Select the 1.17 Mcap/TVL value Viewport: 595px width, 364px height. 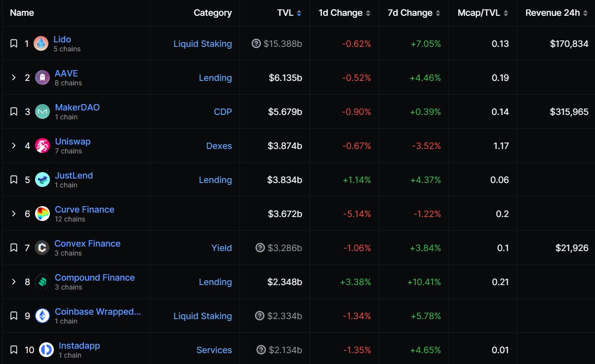[x=501, y=146]
